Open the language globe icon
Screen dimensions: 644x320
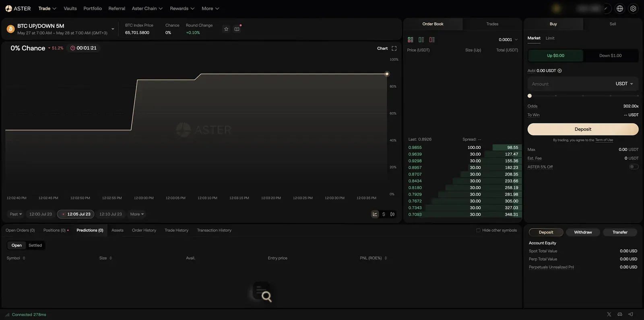[620, 8]
